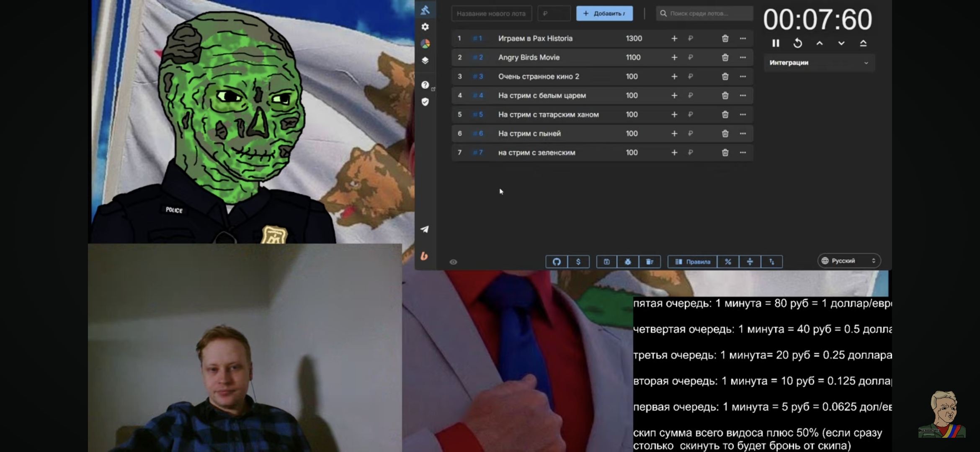Click the bug report icon
Screen dimensions: 980x452
coord(628,262)
